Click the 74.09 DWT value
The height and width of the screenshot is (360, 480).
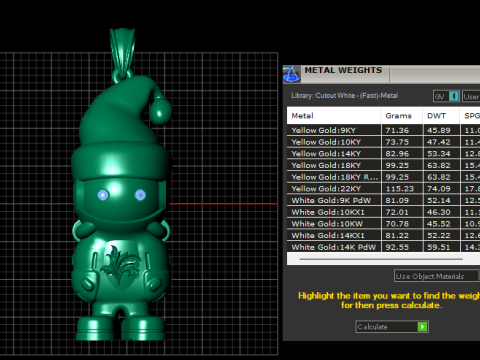click(439, 189)
